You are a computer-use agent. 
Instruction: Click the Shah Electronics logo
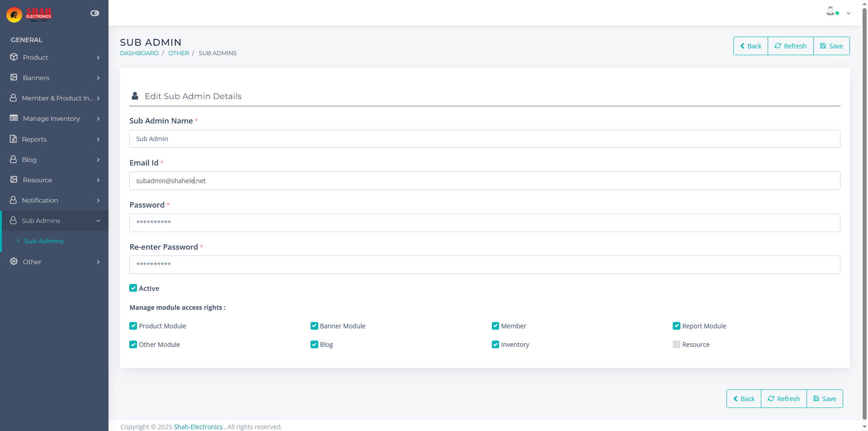coord(29,14)
